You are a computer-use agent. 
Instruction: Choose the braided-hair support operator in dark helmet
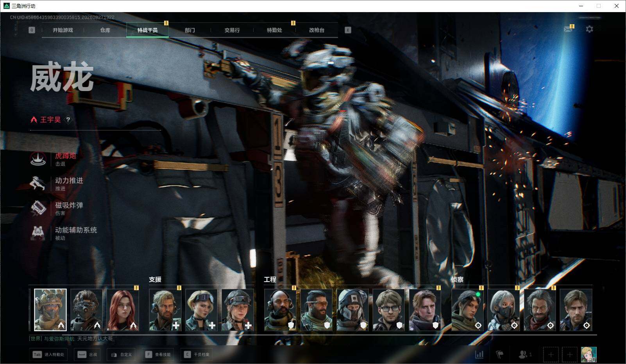pos(238,310)
